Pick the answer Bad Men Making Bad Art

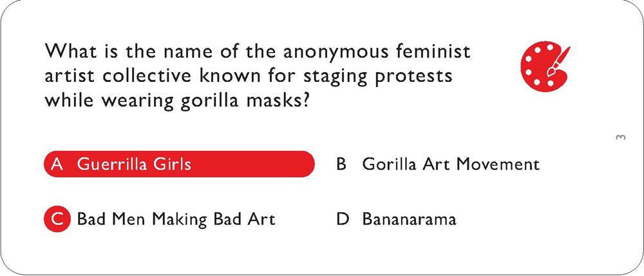[x=175, y=219]
